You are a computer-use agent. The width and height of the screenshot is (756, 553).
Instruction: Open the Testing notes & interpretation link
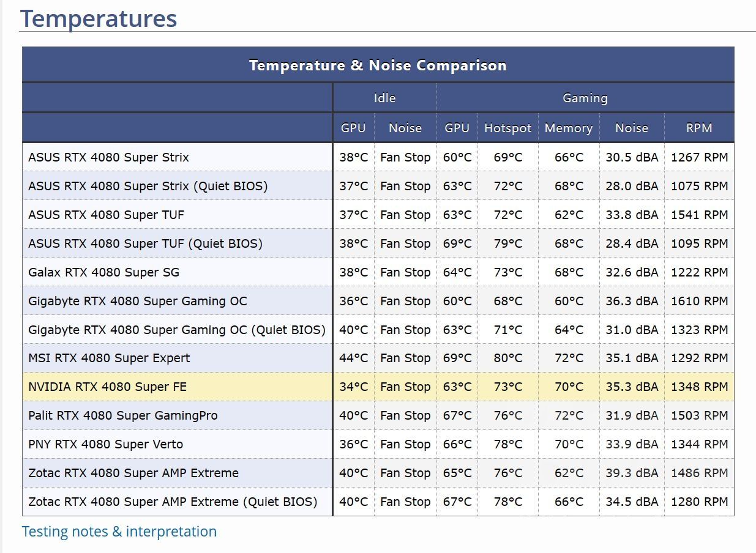coord(119,532)
